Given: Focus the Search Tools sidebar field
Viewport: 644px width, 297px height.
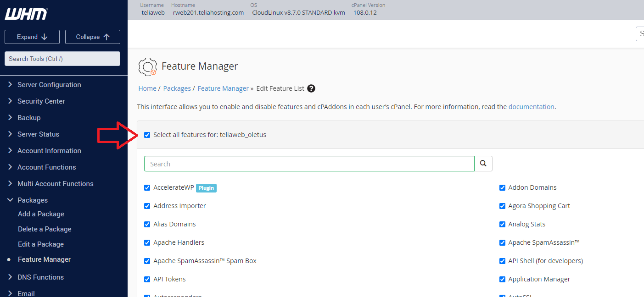Looking at the screenshot, I should [x=62, y=59].
